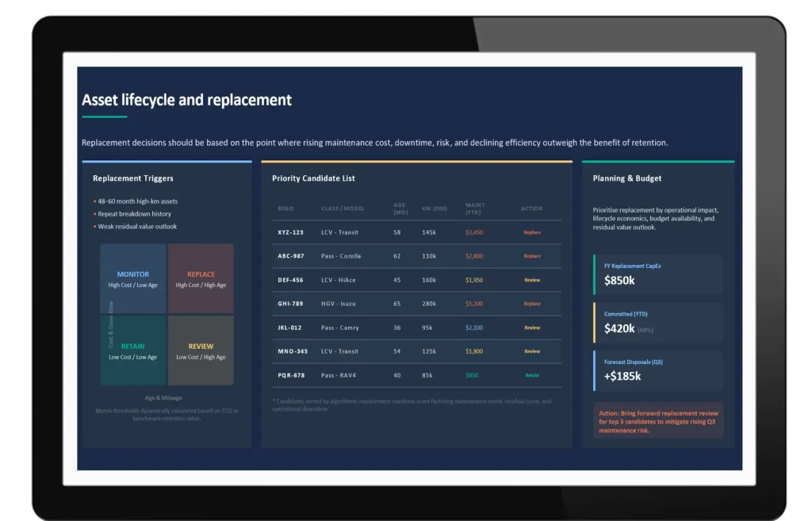Screen dimensions: 812x521
Task: Select the DEF-456 rego cell
Action: click(290, 280)
